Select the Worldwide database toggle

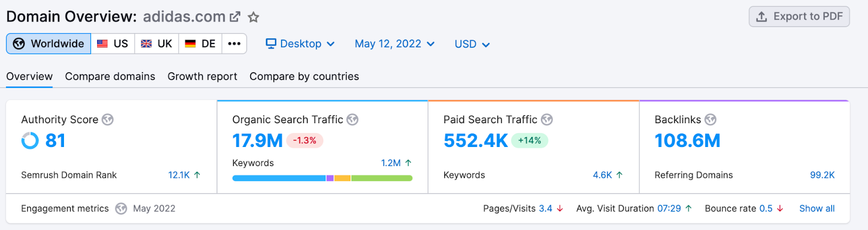point(49,44)
